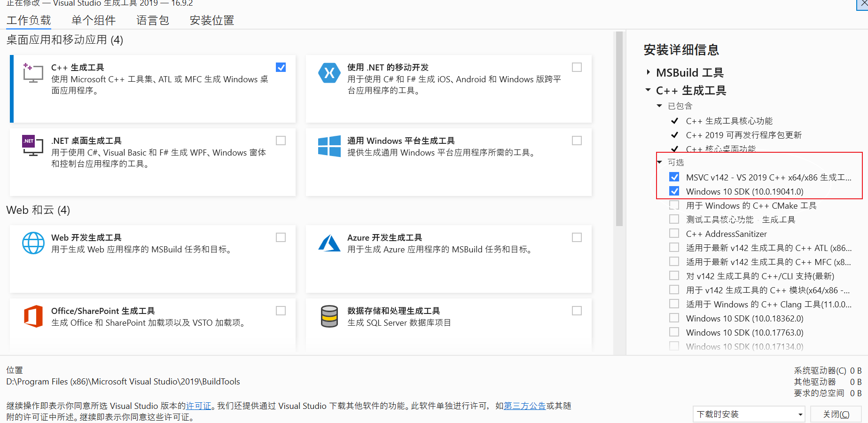This screenshot has width=868, height=423.
Task: Go to the 语言包 tab
Action: point(153,20)
